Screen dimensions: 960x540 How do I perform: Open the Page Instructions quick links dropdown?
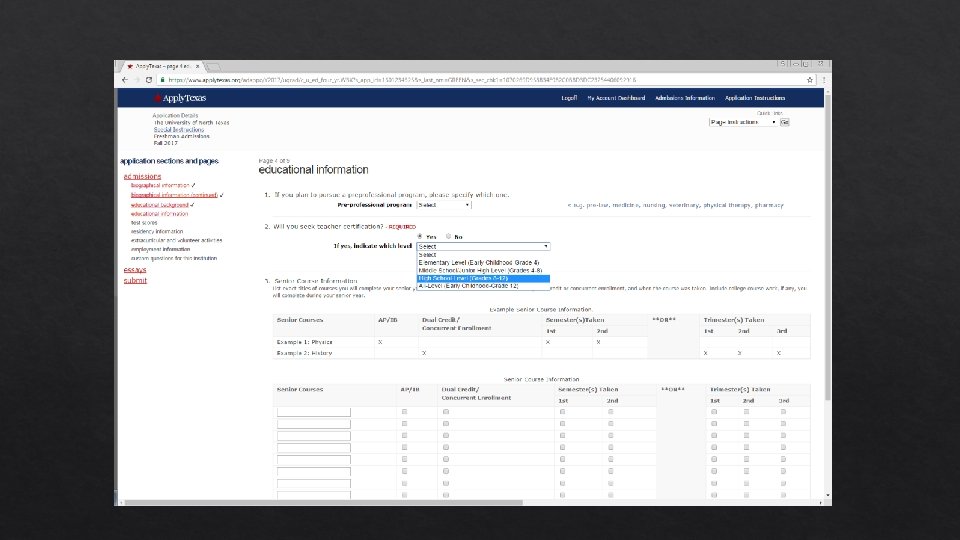[x=743, y=122]
